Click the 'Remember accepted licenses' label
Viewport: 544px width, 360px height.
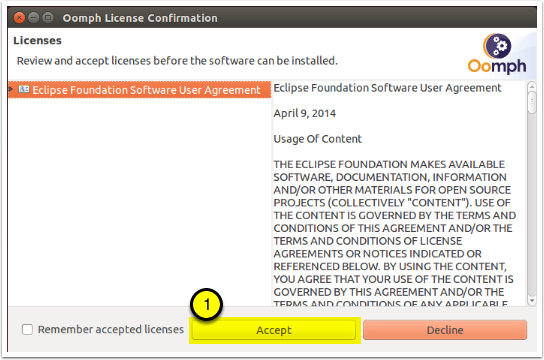(x=111, y=329)
